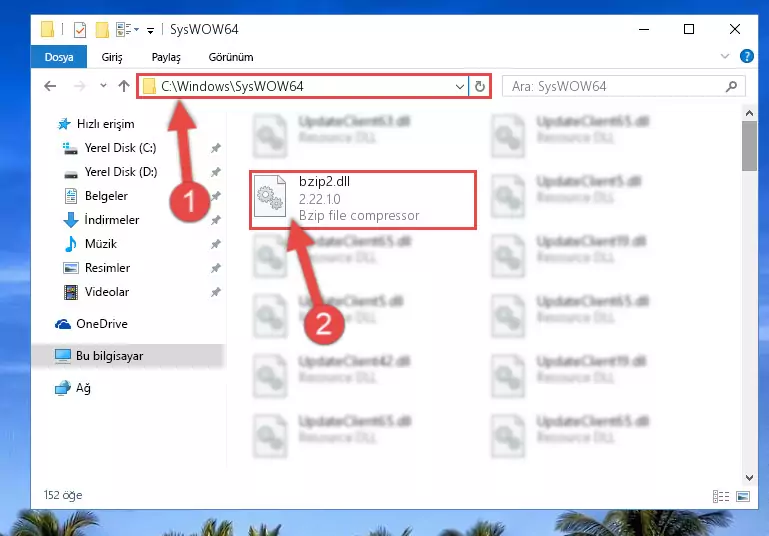Click the scroll down arrow
This screenshot has width=769, height=536.
tap(749, 477)
